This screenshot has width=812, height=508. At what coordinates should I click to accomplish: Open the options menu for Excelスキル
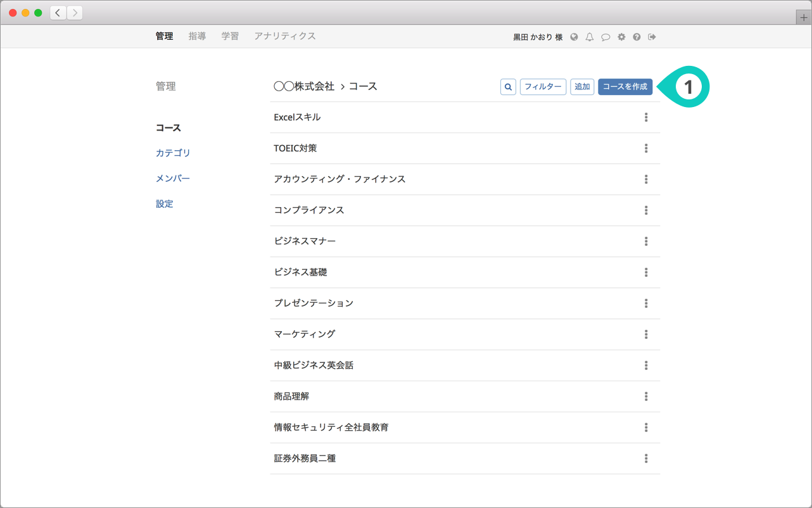point(646,117)
